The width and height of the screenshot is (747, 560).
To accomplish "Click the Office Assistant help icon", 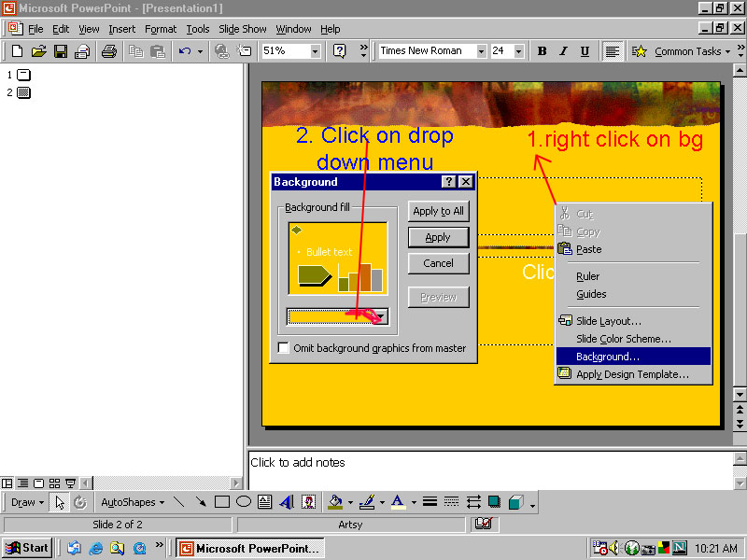I will (x=339, y=51).
